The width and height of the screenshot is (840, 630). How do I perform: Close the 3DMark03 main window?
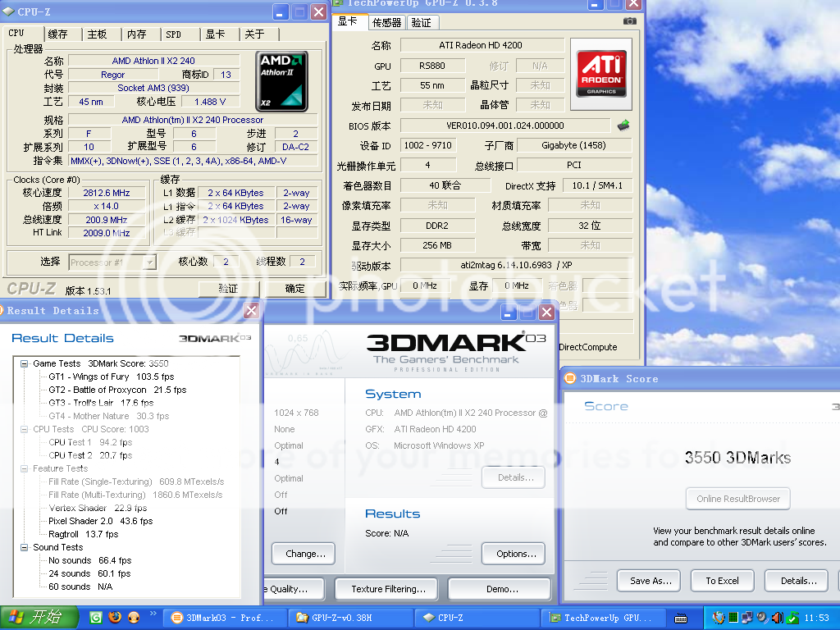[x=546, y=313]
